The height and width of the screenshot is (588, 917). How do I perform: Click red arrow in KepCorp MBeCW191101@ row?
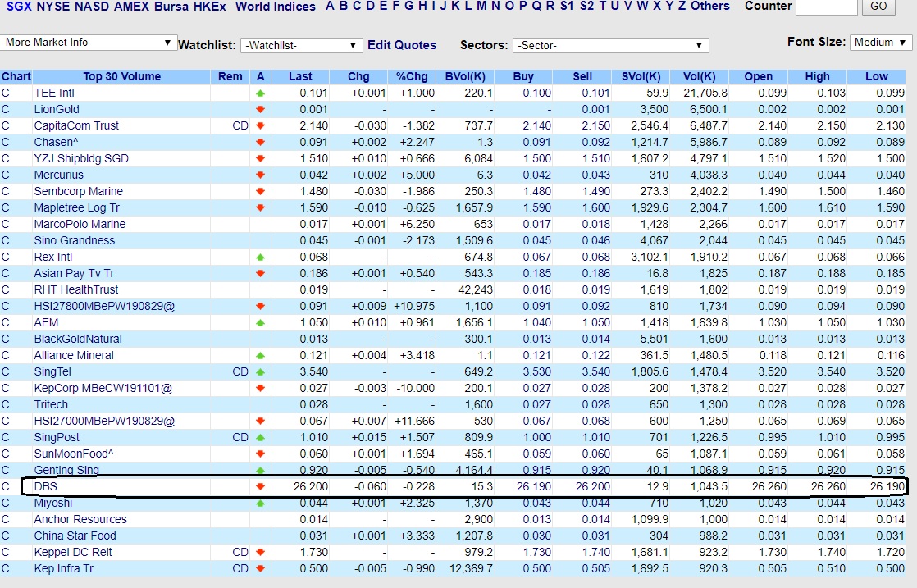260,388
